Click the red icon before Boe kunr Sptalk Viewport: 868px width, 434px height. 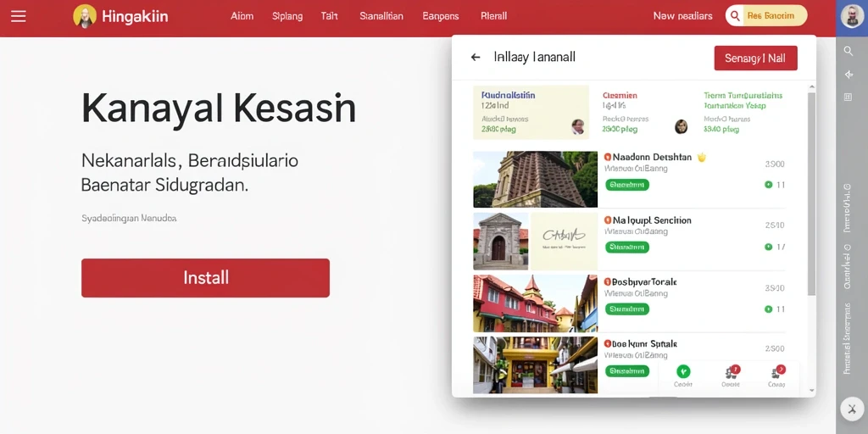click(x=607, y=344)
